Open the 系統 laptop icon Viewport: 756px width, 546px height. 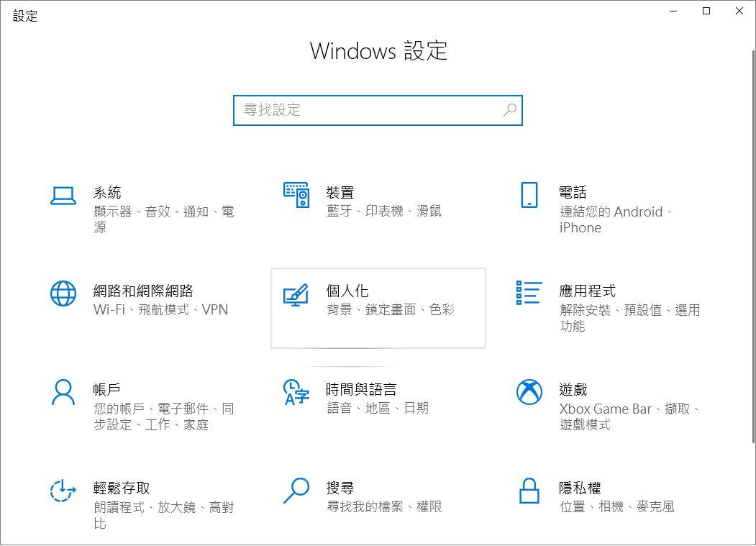point(63,196)
